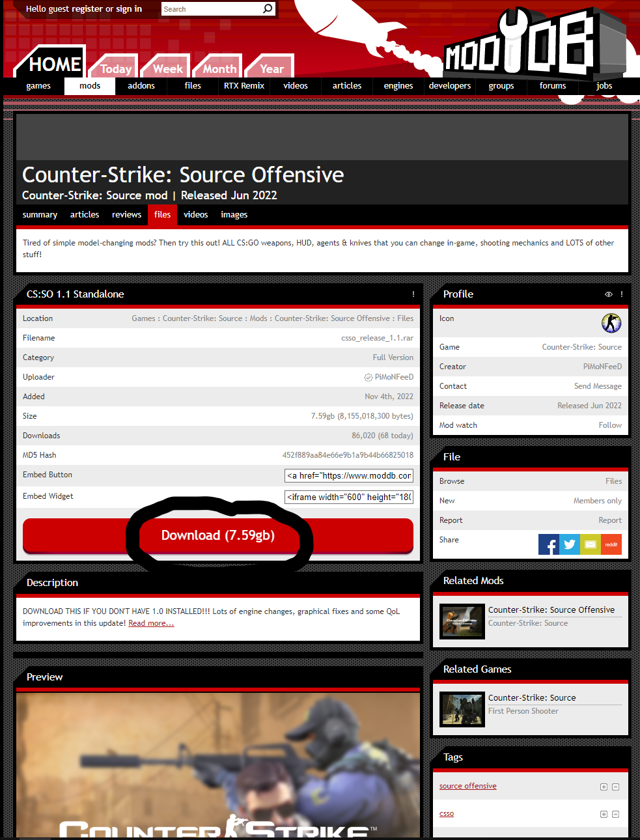The image size is (640, 840).
Task: Toggle the eye watch icon in Profile
Action: coord(609,294)
